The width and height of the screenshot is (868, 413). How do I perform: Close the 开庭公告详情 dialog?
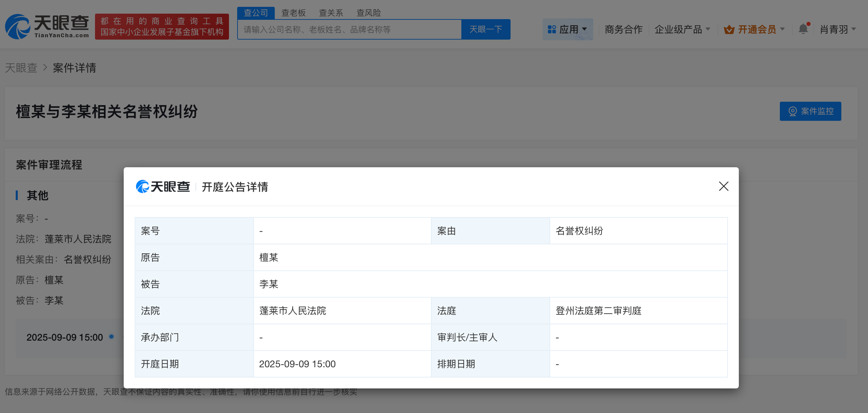click(724, 186)
